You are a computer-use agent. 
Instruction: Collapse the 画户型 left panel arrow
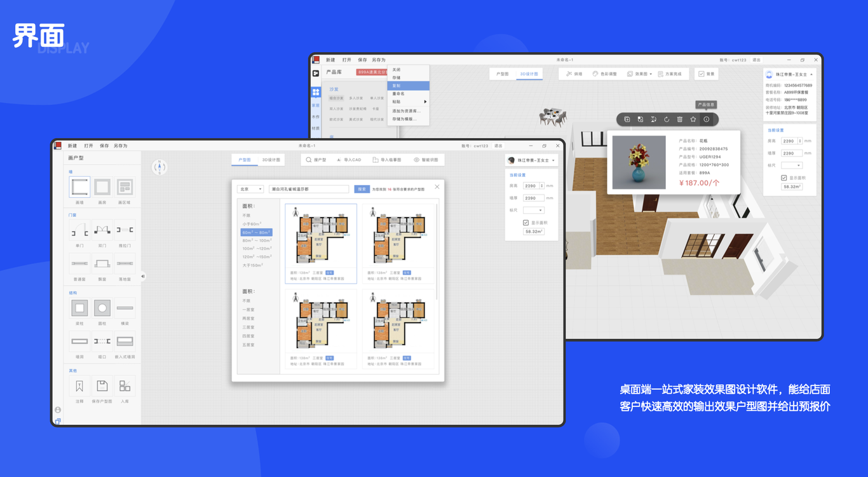(143, 276)
